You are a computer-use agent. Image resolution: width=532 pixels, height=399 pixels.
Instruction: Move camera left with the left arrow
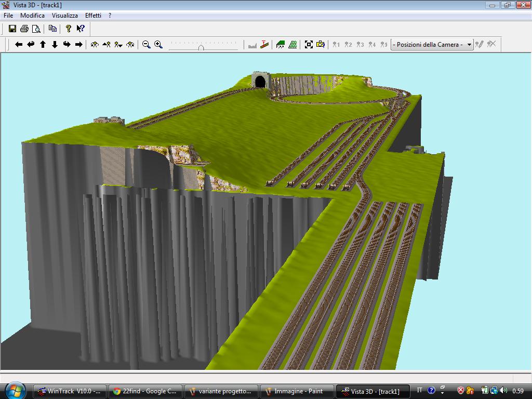click(19, 45)
